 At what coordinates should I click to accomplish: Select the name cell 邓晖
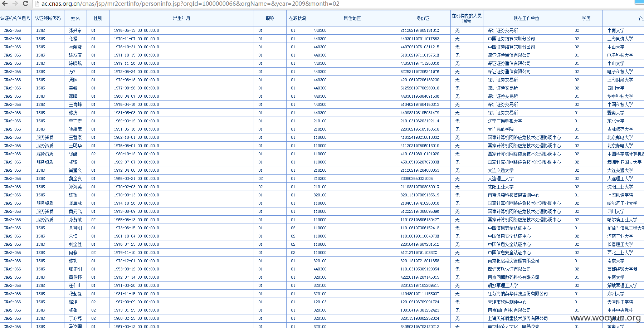pos(73,96)
